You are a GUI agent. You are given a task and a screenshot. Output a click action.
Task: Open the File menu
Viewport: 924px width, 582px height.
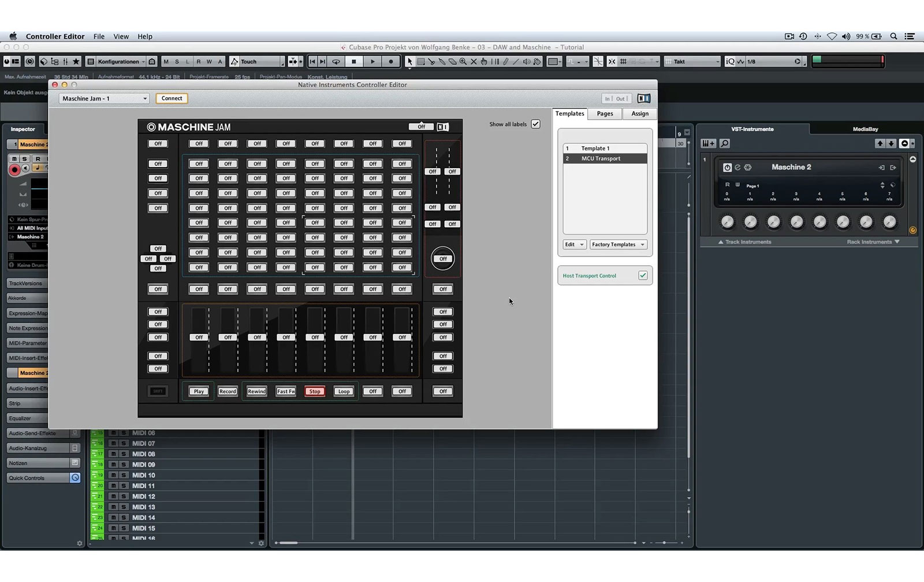(x=99, y=36)
